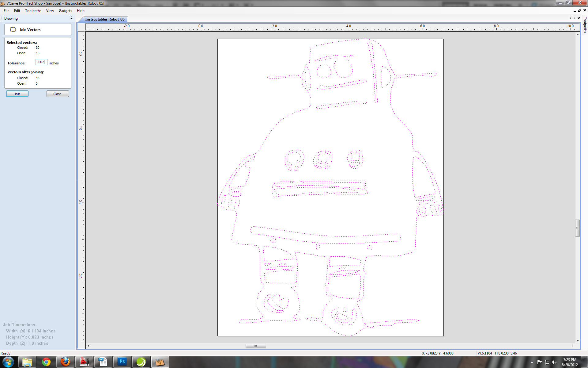Image resolution: width=588 pixels, height=368 pixels.
Task: Launch Firefox from the taskbar
Action: (x=65, y=362)
